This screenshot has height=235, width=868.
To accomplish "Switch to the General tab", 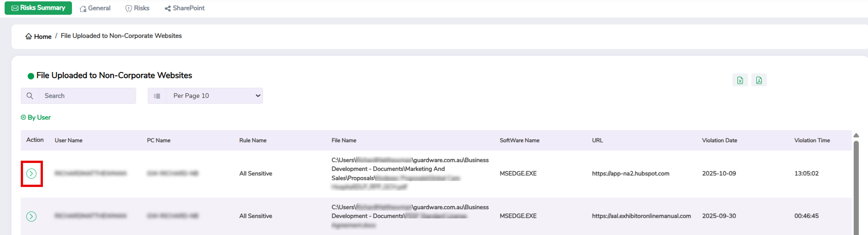I will point(95,8).
